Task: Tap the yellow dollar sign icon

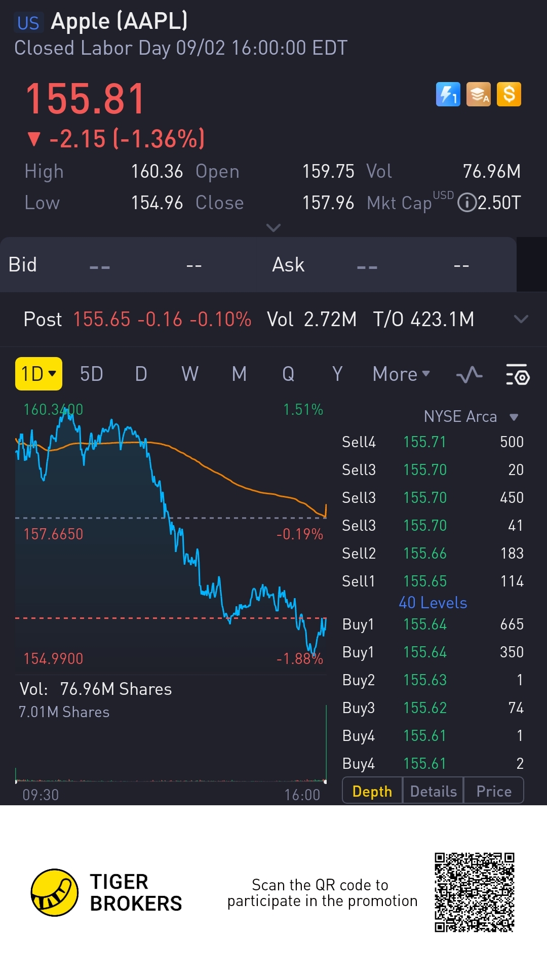Action: [x=509, y=94]
